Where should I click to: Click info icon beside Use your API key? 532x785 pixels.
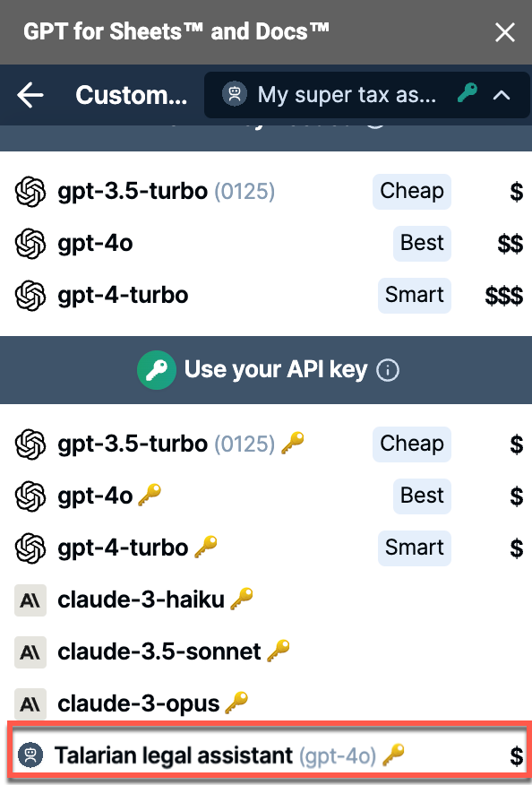click(388, 370)
